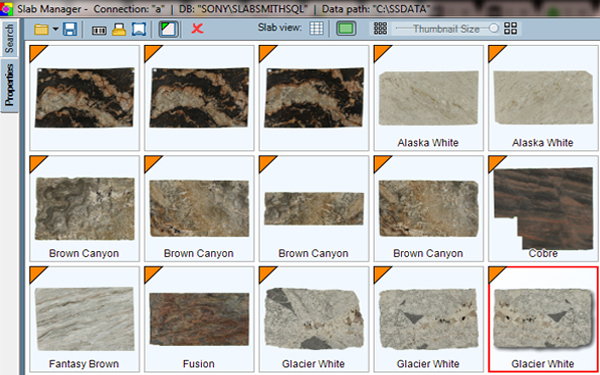Click the large thumbnails four-square icon

click(510, 28)
